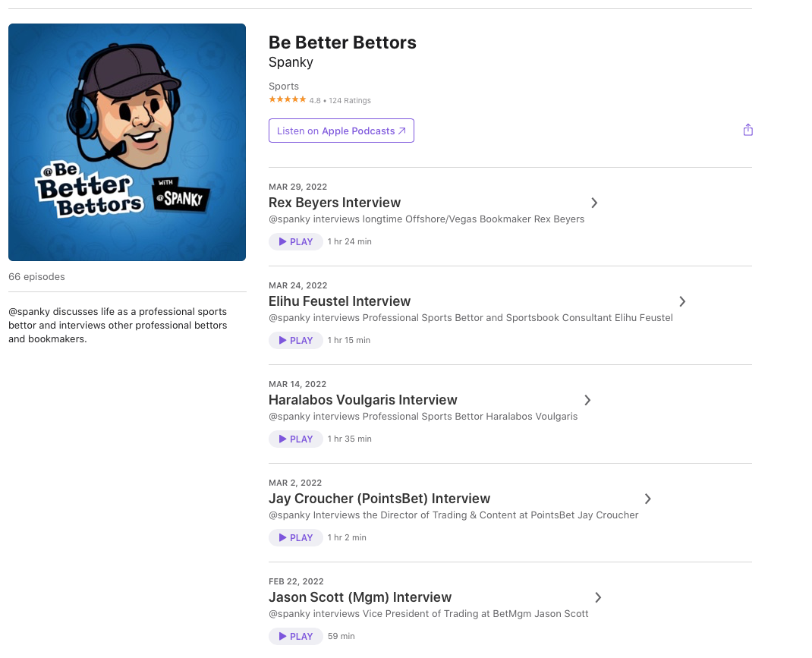The width and height of the screenshot is (812, 658).
Task: Click the Sports category label
Action: click(284, 86)
